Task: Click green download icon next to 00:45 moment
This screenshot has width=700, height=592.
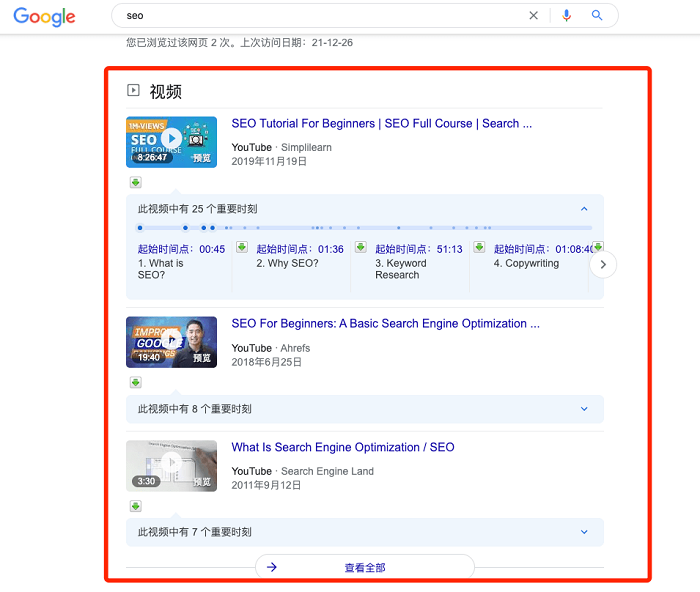Action: pyautogui.click(x=242, y=247)
